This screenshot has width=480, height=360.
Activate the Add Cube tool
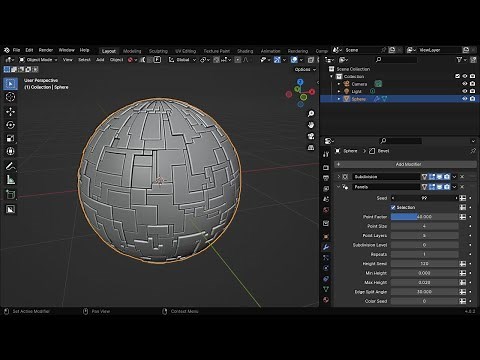pyautogui.click(x=10, y=194)
